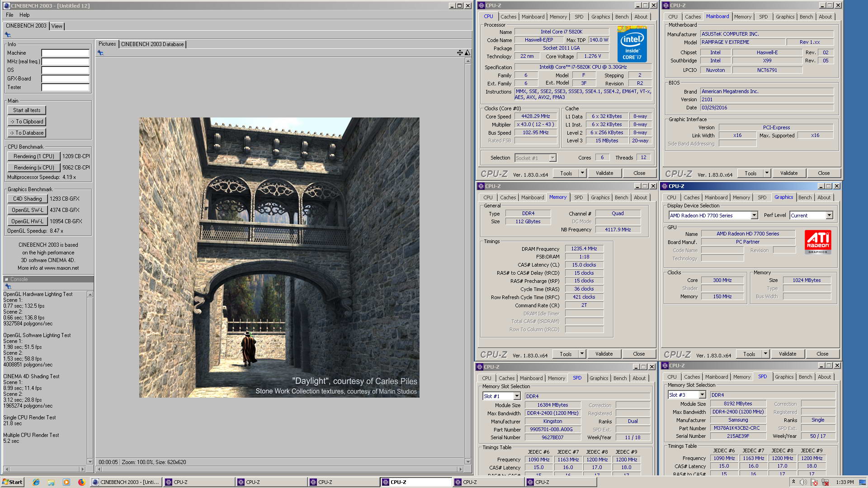Viewport: 868px width, 488px height.
Task: Click the To Database button
Action: point(27,133)
